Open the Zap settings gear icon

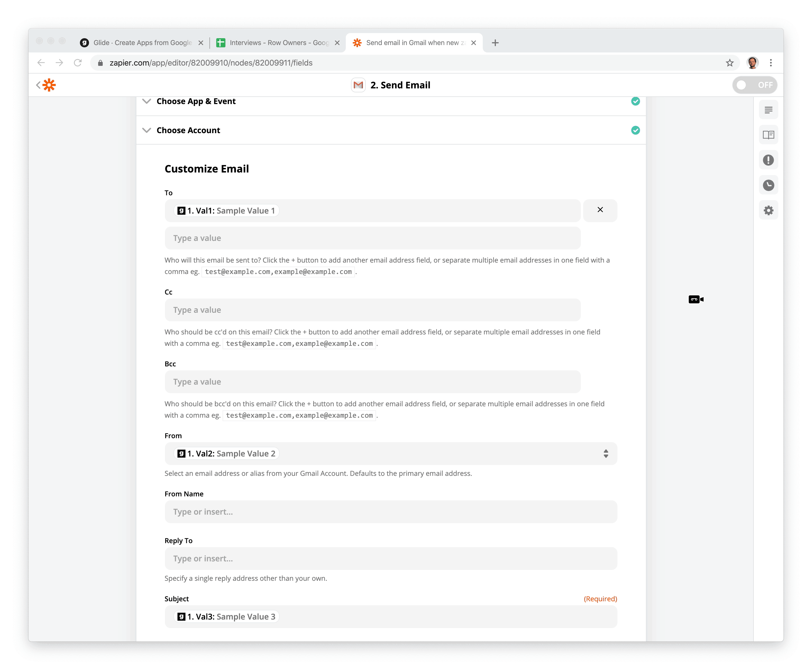pos(768,210)
